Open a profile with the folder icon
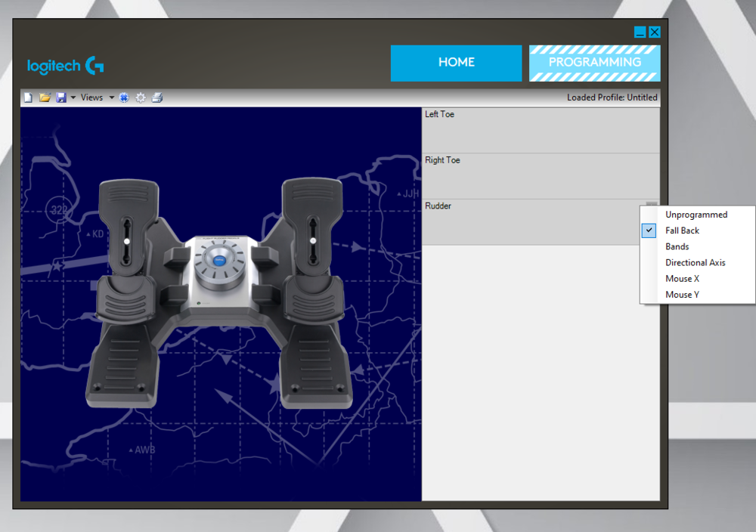The image size is (756, 532). tap(45, 97)
